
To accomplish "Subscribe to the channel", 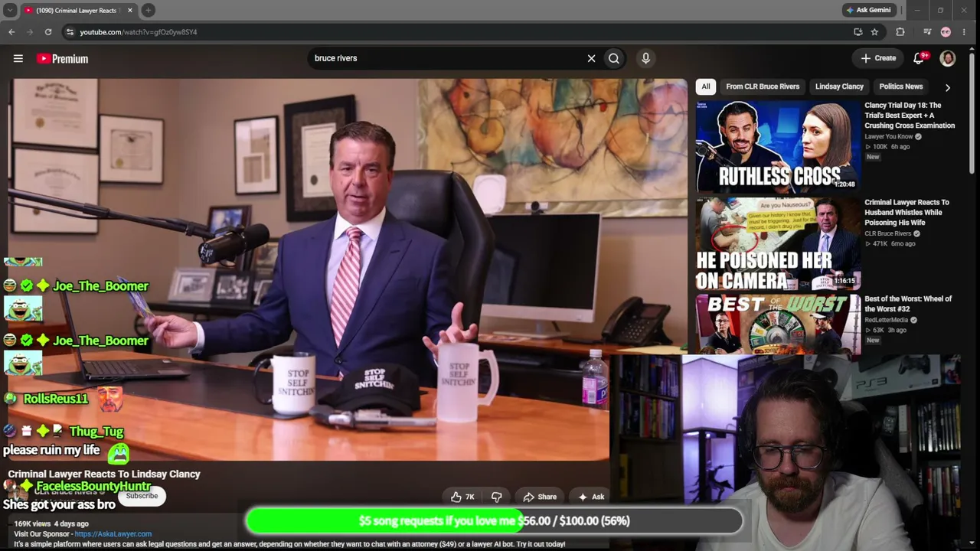I will pos(142,496).
